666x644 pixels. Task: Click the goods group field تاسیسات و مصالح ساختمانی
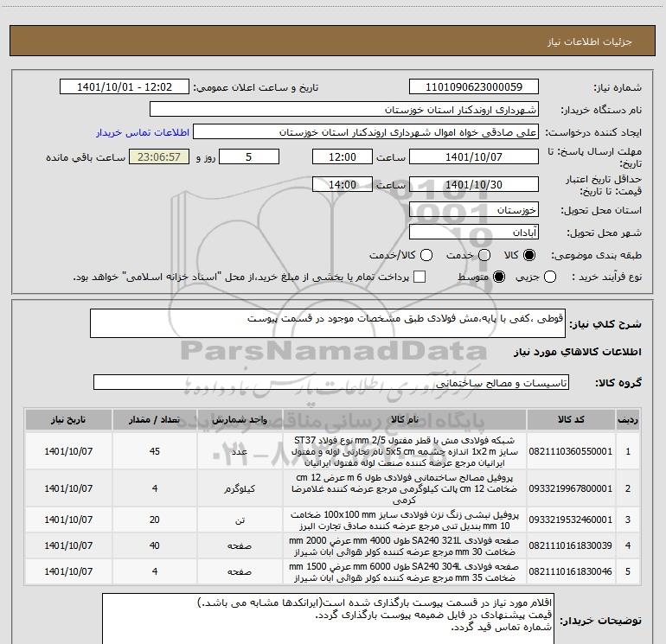pos(331,382)
